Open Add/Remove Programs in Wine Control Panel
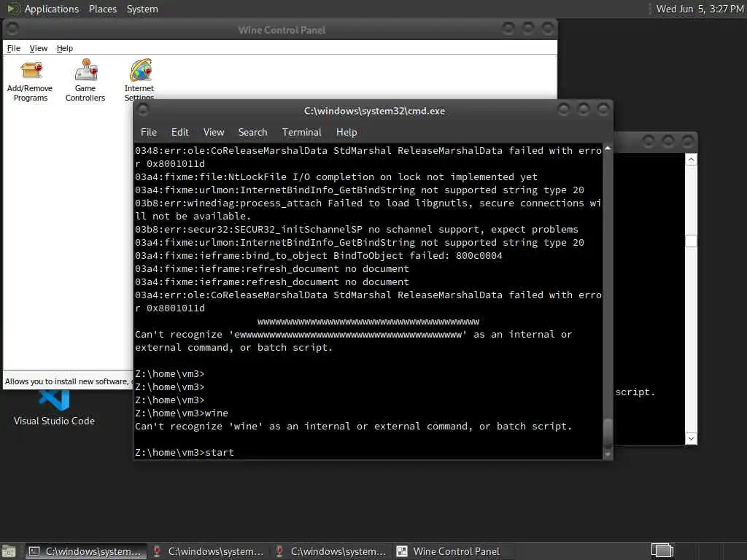747x560 pixels. tap(30, 80)
